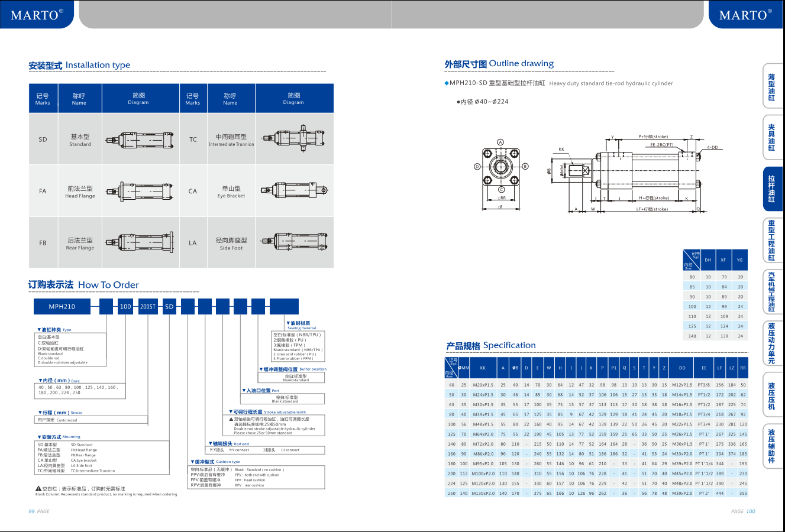Select the 液压压机 side tab
Image resolution: width=785 pixels, height=532 pixels.
point(772,395)
